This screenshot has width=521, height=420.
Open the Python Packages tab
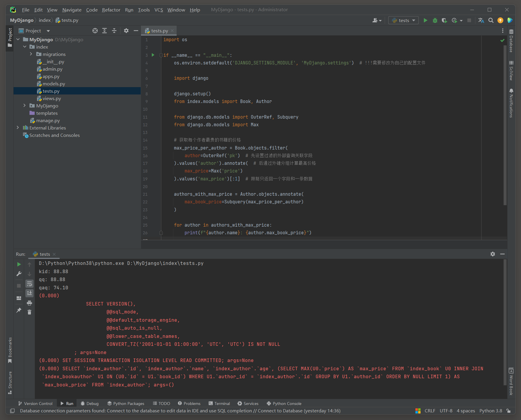[126, 404]
